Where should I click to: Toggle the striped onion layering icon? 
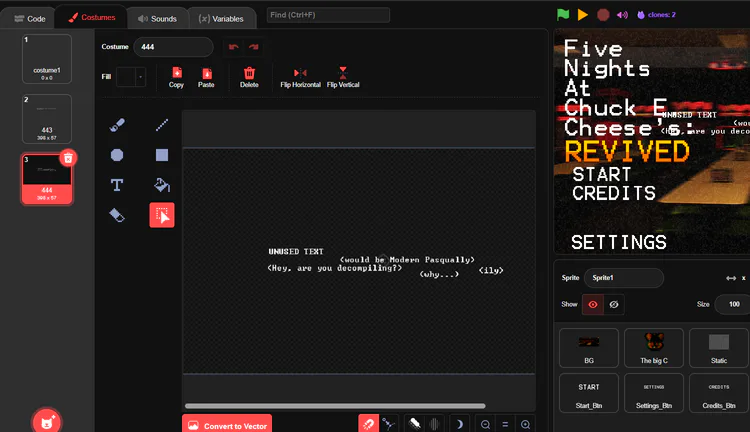[434, 424]
